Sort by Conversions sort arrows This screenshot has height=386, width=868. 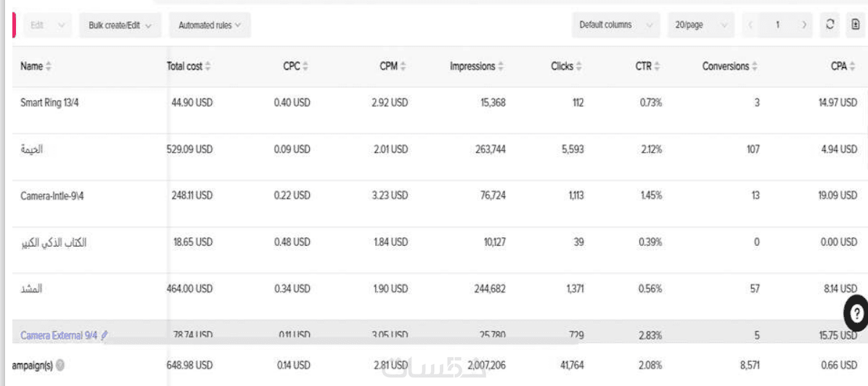[755, 67]
